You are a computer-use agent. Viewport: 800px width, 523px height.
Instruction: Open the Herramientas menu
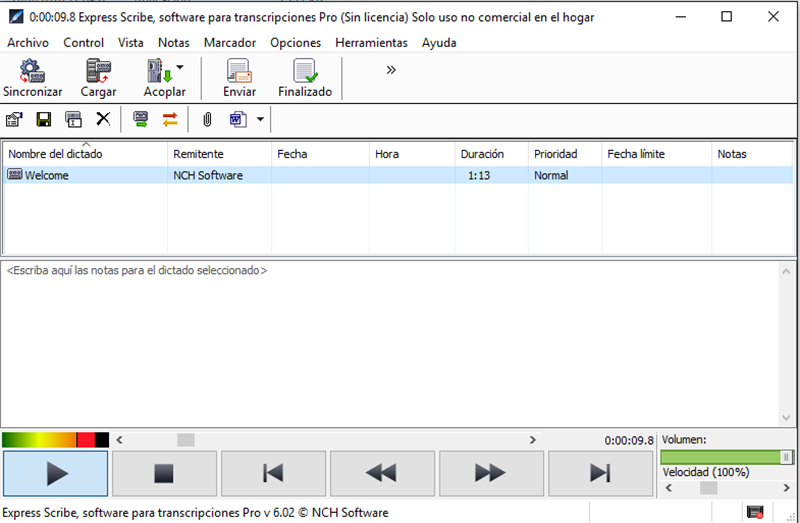coord(371,42)
